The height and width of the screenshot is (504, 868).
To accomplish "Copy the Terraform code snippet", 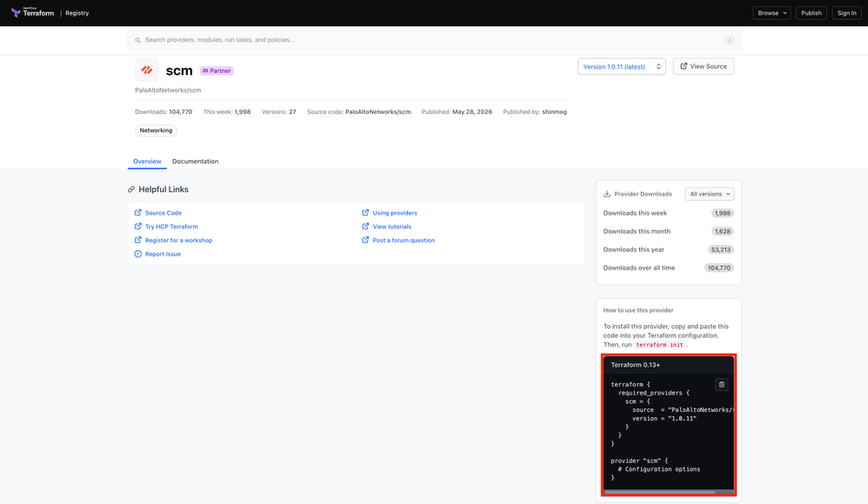I will click(722, 385).
